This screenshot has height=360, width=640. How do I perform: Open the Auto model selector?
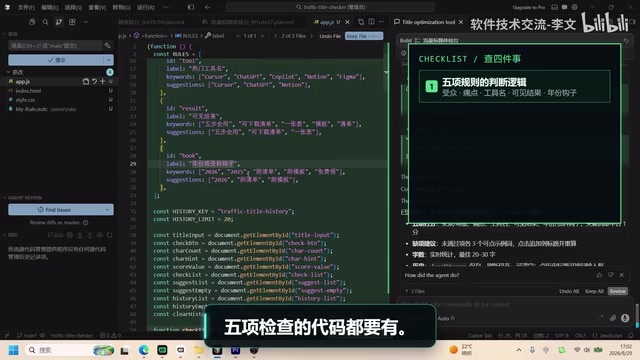click(446, 318)
